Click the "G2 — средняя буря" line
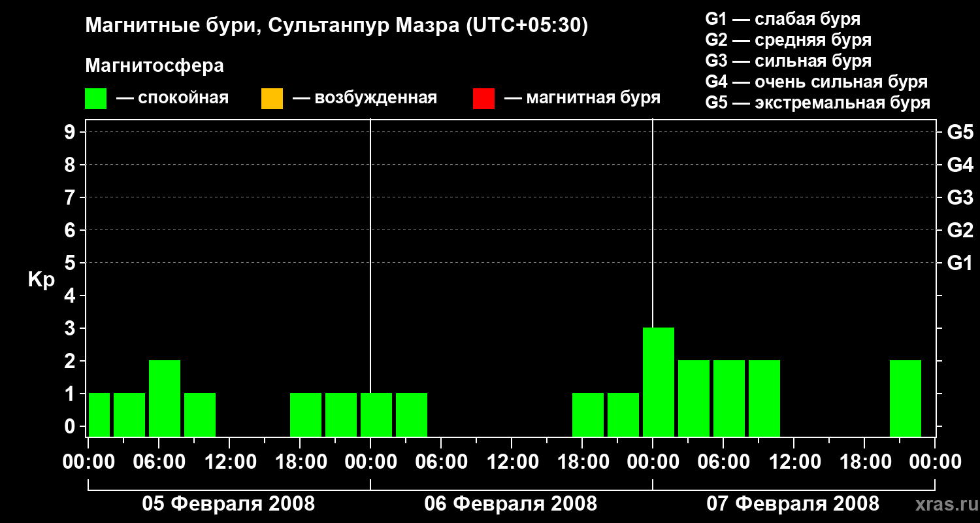Viewport: 980px width, 523px height. click(x=789, y=40)
